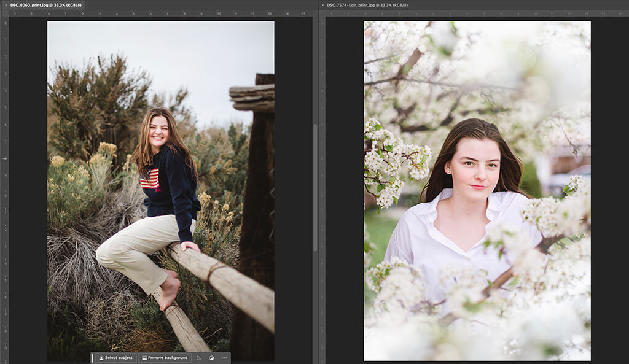Open the three-dot more options menu
The image size is (629, 364).
point(224,357)
